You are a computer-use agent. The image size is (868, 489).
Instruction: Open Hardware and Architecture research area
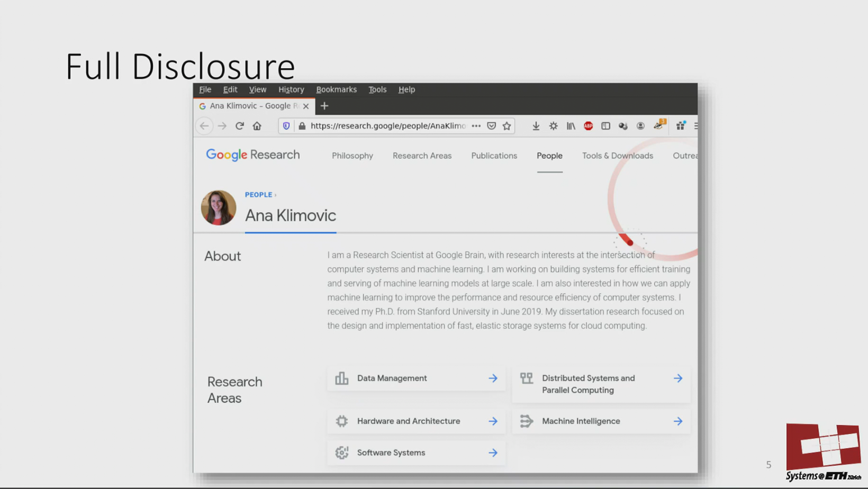click(x=416, y=421)
